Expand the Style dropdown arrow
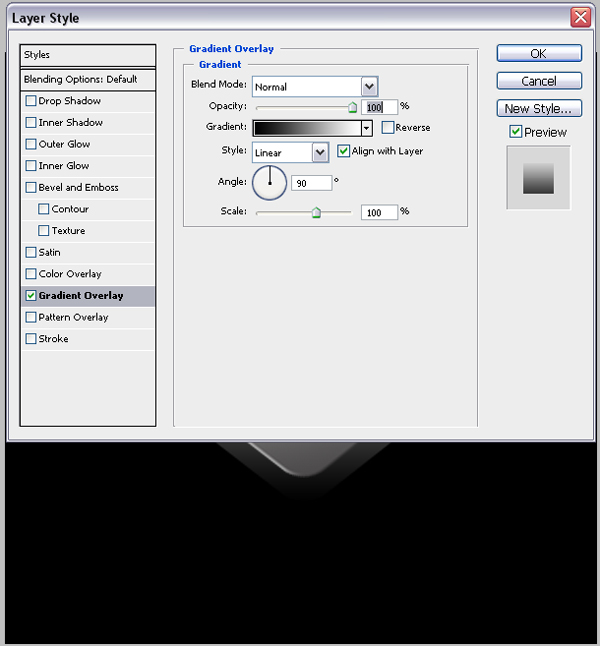Viewport: 600px width, 646px height. 320,153
